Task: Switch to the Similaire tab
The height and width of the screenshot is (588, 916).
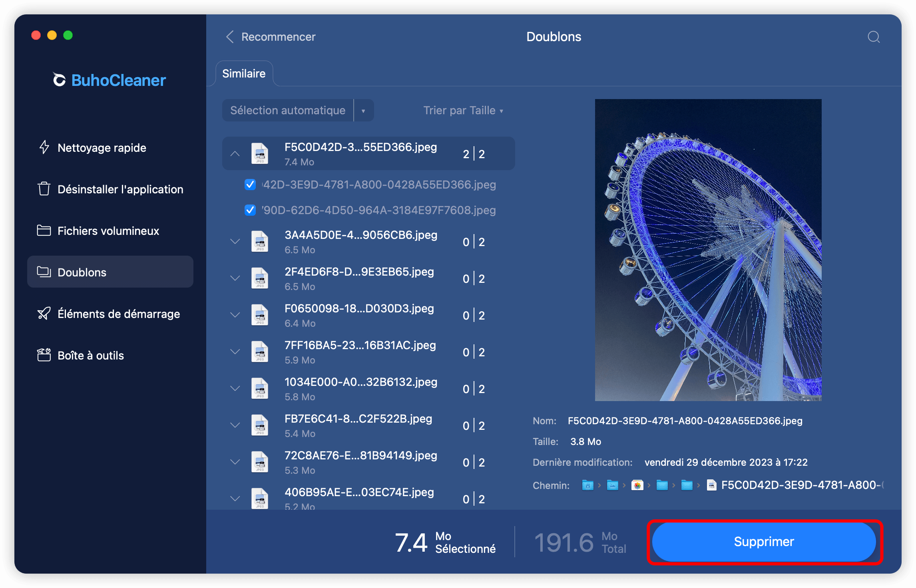Action: click(244, 74)
